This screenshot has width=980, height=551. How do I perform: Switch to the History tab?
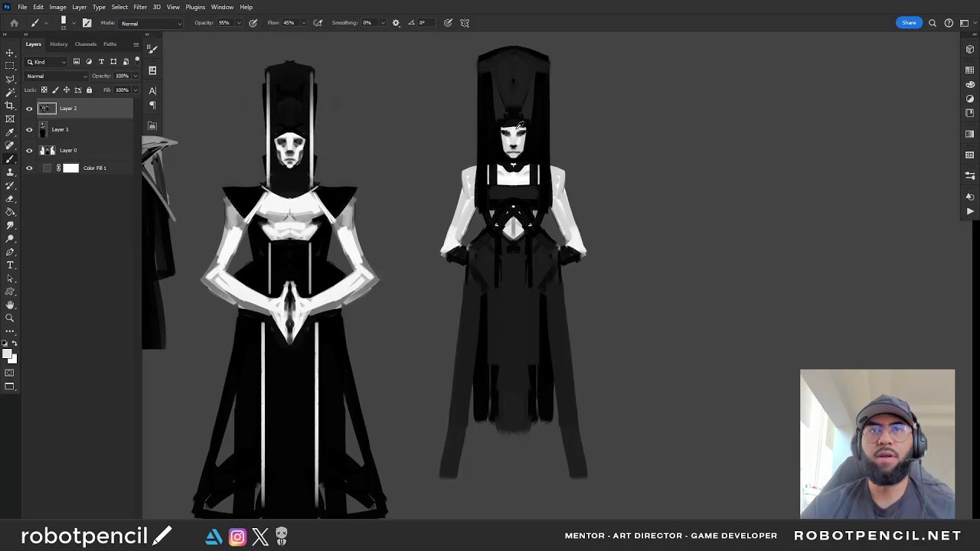coord(59,44)
